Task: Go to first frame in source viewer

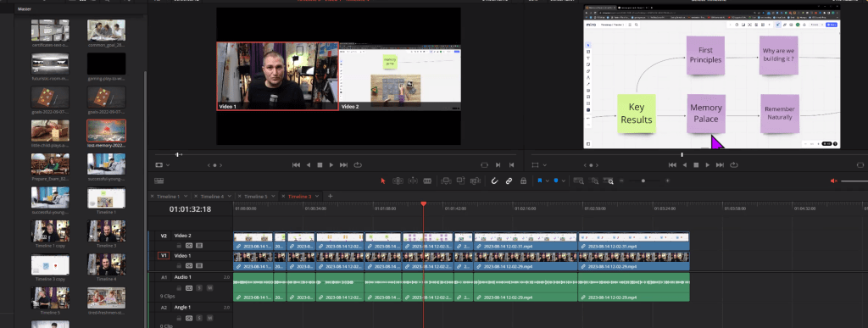Action: 296,164
